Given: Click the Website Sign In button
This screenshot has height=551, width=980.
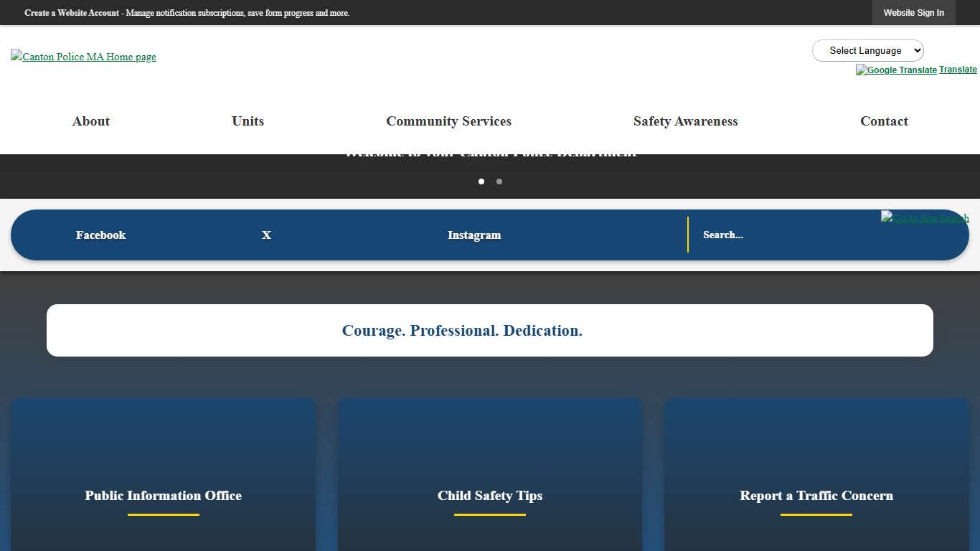Looking at the screenshot, I should tap(913, 12).
